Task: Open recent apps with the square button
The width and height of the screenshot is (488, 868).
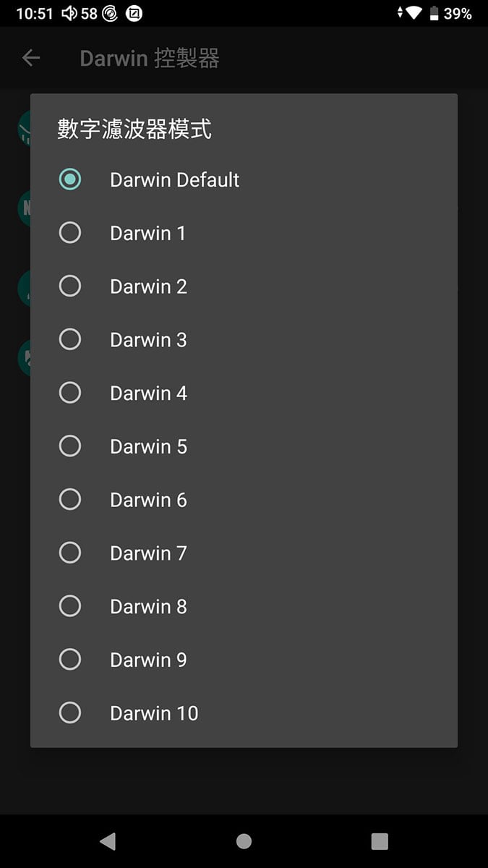Action: tap(380, 841)
